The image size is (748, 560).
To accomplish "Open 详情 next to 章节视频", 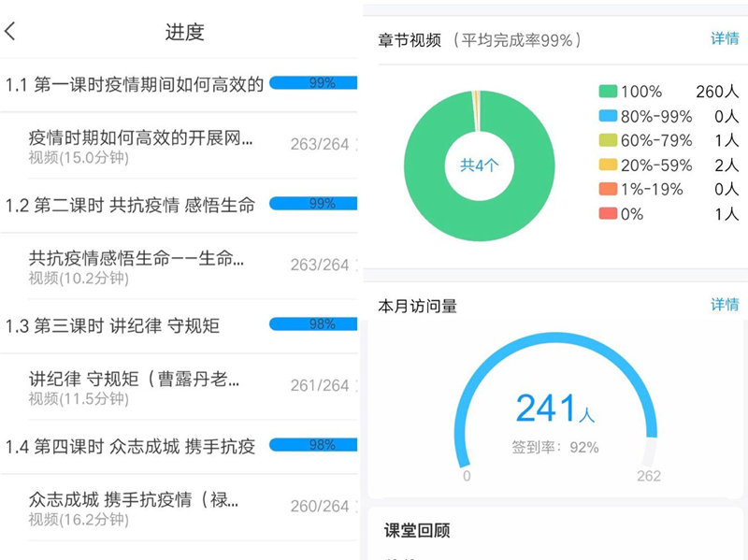I will click(x=726, y=37).
